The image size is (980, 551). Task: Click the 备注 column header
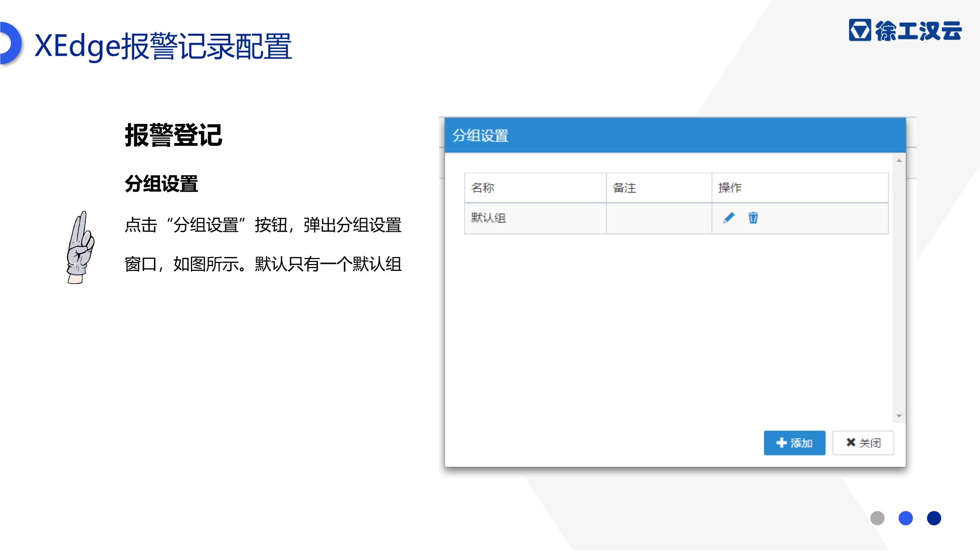[x=659, y=188]
